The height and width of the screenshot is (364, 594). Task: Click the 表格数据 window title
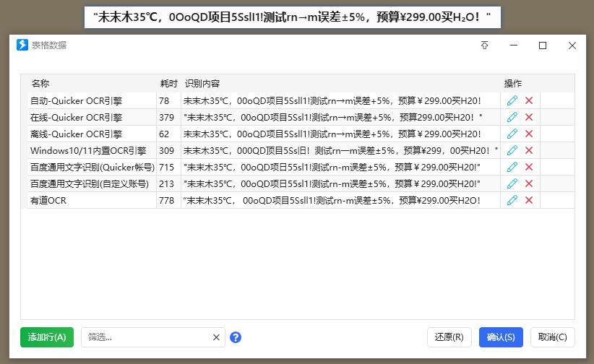(x=49, y=45)
